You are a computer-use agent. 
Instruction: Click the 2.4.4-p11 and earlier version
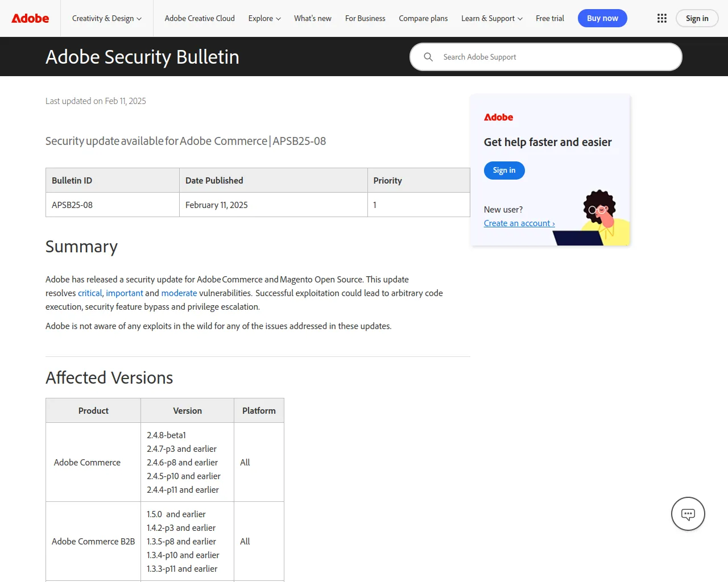pos(183,490)
